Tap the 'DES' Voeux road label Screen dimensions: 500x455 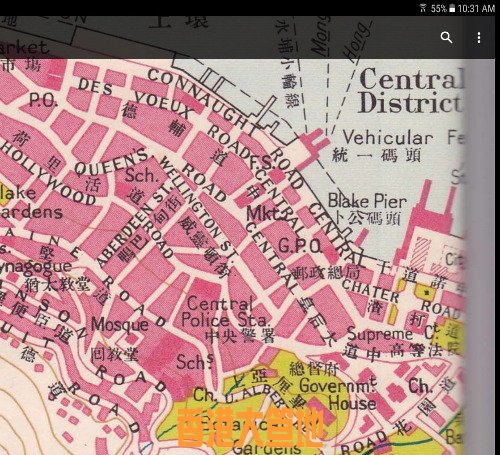click(95, 86)
